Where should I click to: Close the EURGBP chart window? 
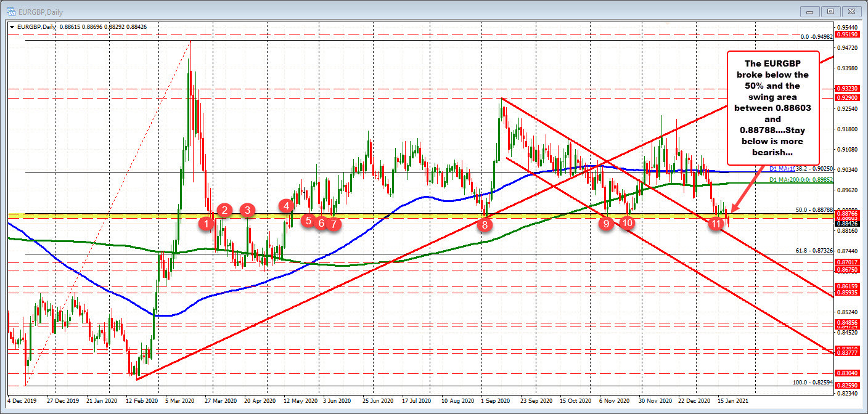[x=852, y=12]
